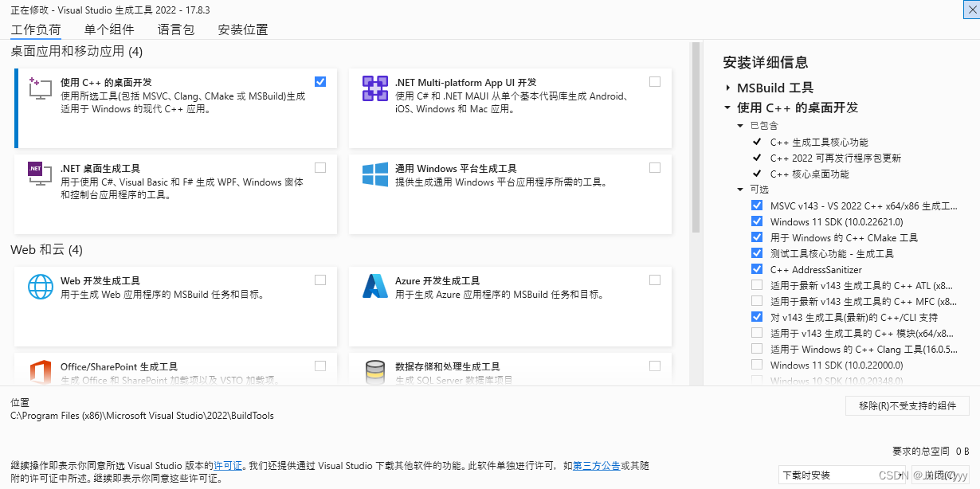Click 移除不受支持的组件 button
The height and width of the screenshot is (489, 980).
[x=907, y=405]
